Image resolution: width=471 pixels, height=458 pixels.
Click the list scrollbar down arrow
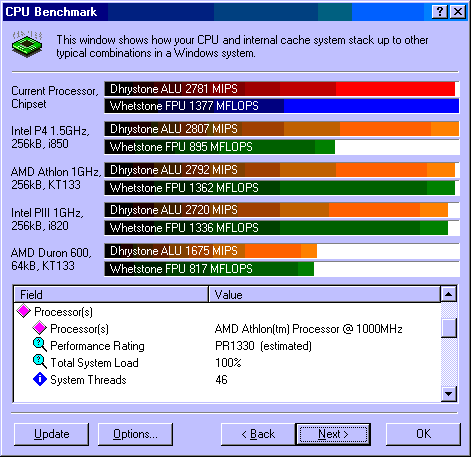pyautogui.click(x=449, y=394)
